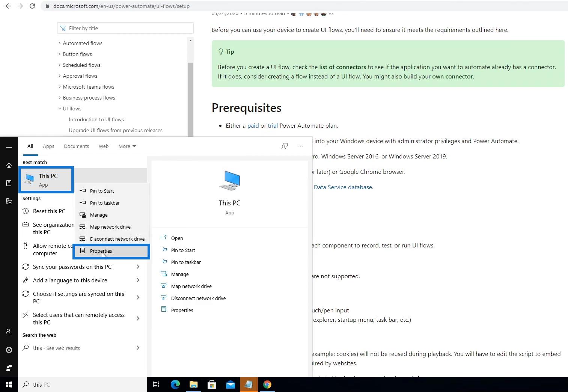The width and height of the screenshot is (568, 392).
Task: Select the All search tab
Action: coord(30,146)
